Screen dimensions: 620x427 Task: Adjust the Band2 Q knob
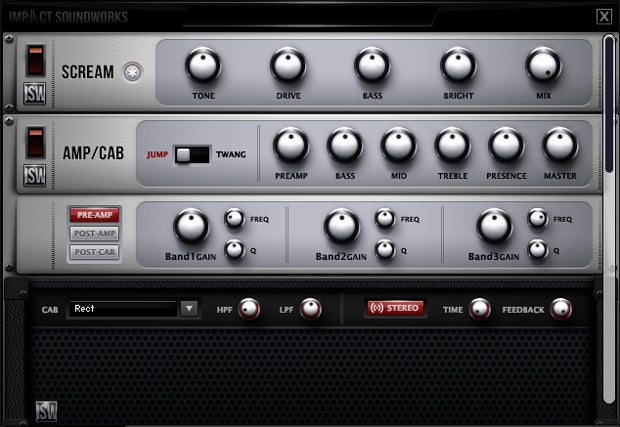[386, 250]
